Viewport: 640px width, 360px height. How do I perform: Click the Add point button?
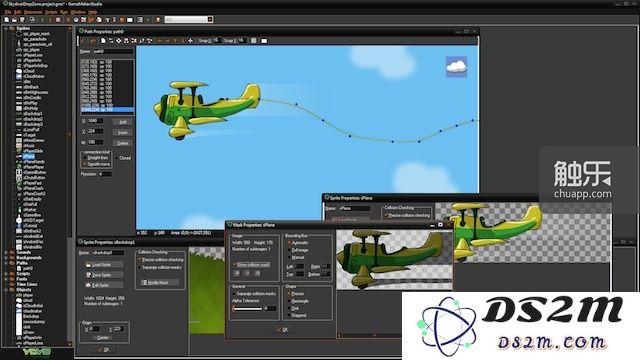(122, 122)
